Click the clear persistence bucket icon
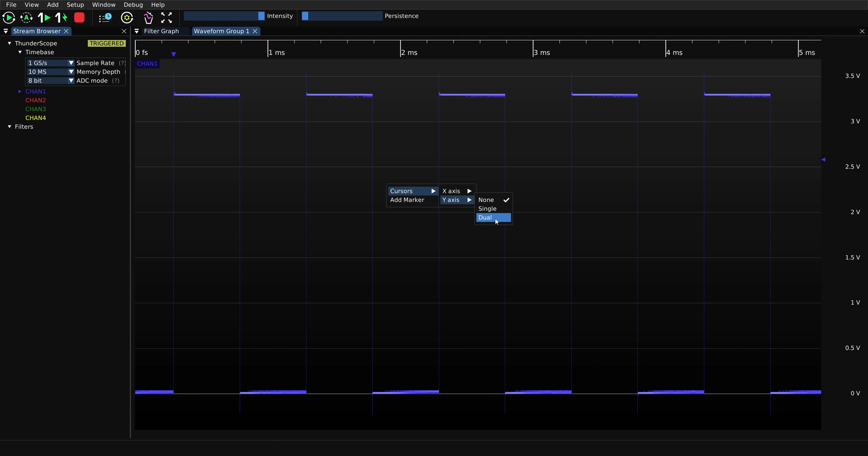 click(148, 18)
